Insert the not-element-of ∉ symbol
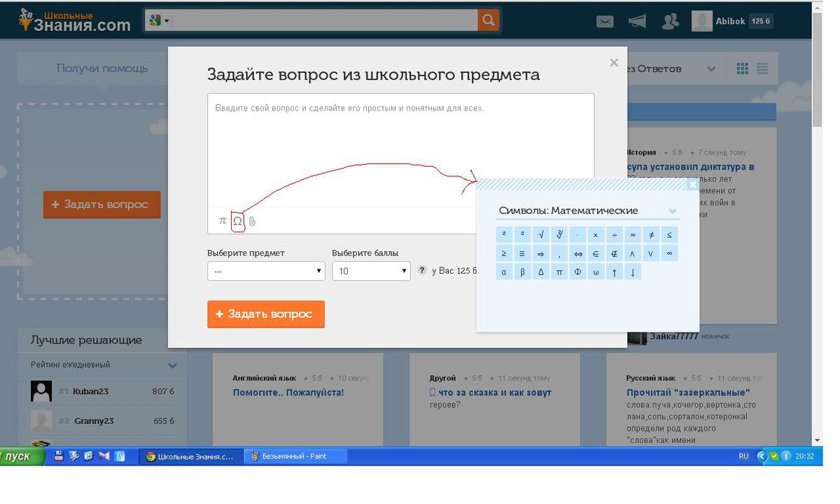 615,253
